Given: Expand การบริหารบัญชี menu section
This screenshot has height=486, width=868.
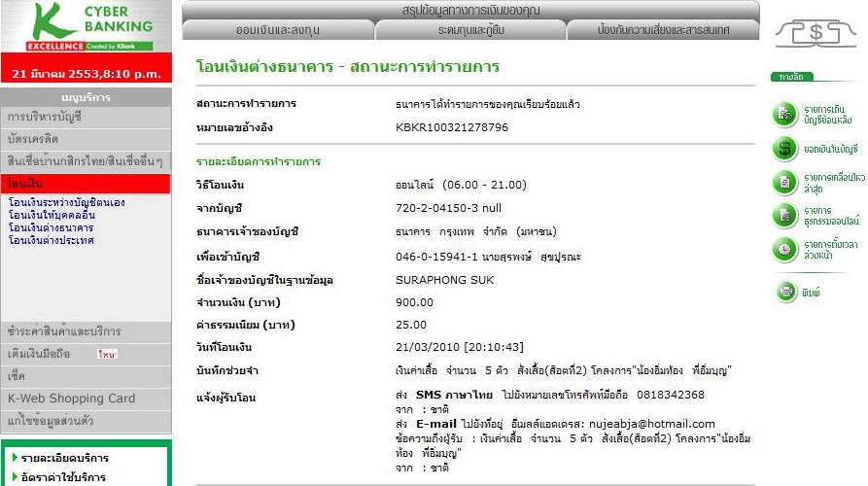Looking at the screenshot, I should pyautogui.click(x=86, y=117).
